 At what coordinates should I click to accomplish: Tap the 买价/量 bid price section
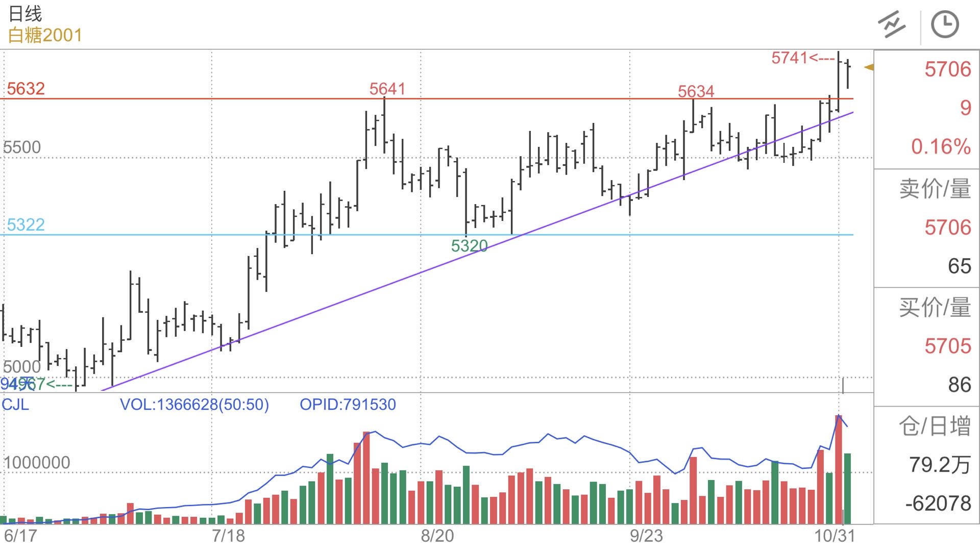click(935, 307)
